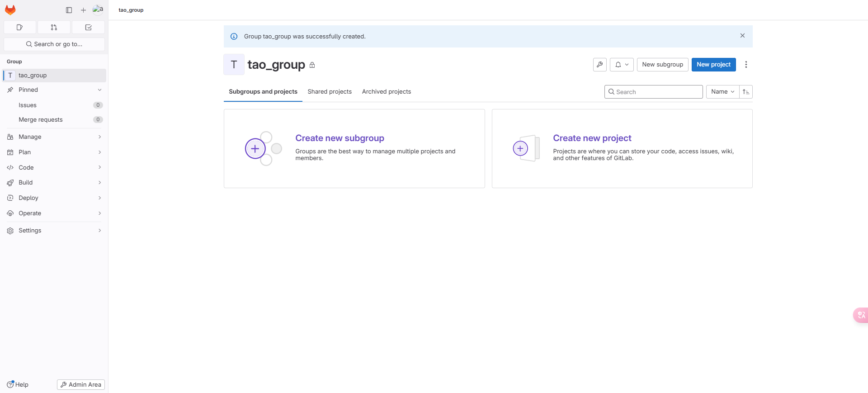Viewport: 868px width, 393px height.
Task: Expand the Code menu
Action: point(54,167)
